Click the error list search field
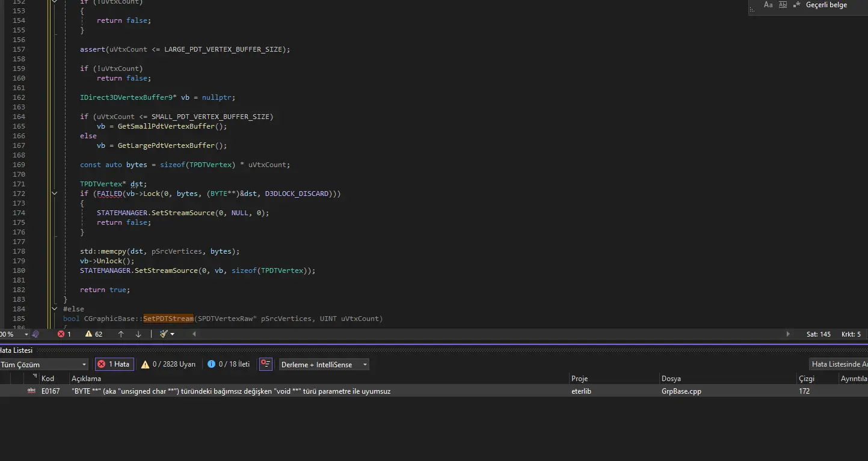868x461 pixels. [x=839, y=364]
